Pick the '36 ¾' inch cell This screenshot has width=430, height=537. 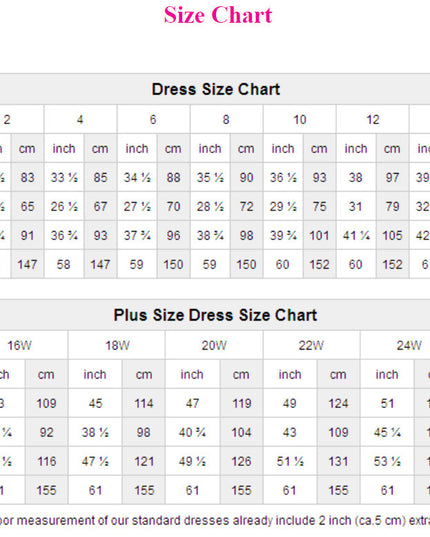(x=64, y=235)
